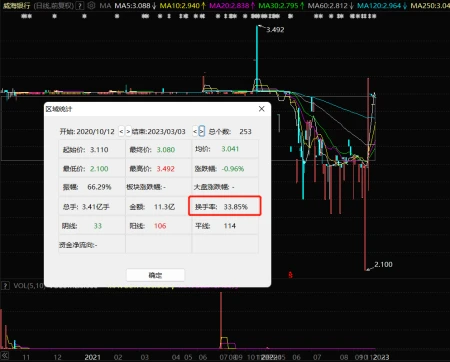The height and width of the screenshot is (362, 450).
Task: Click the MA60:2.812 indicator label
Action: (x=331, y=6)
